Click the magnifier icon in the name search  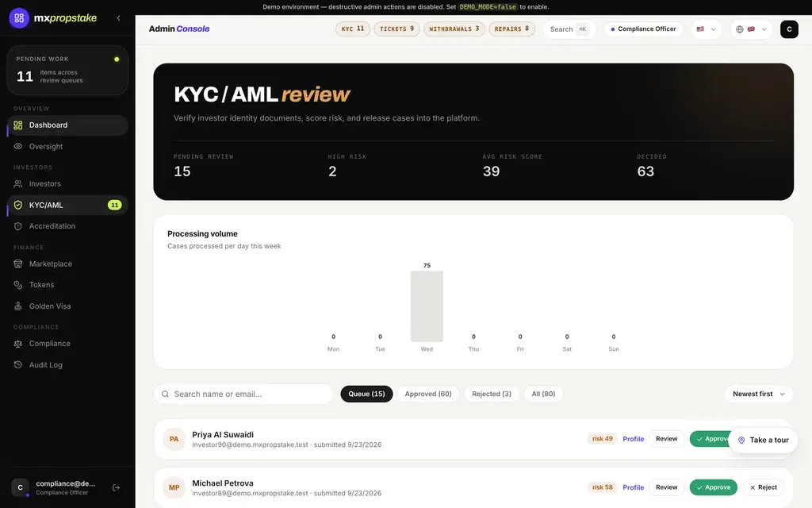point(165,394)
